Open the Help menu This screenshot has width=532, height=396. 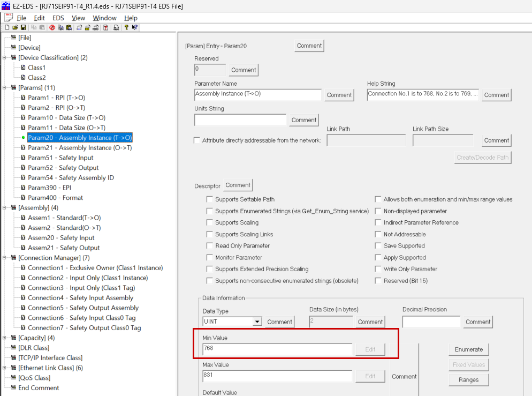click(131, 18)
